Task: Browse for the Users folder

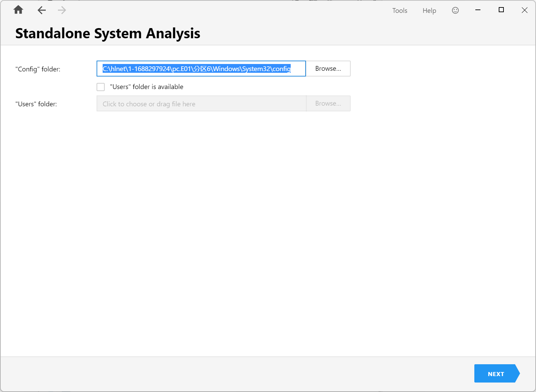Action: click(328, 104)
